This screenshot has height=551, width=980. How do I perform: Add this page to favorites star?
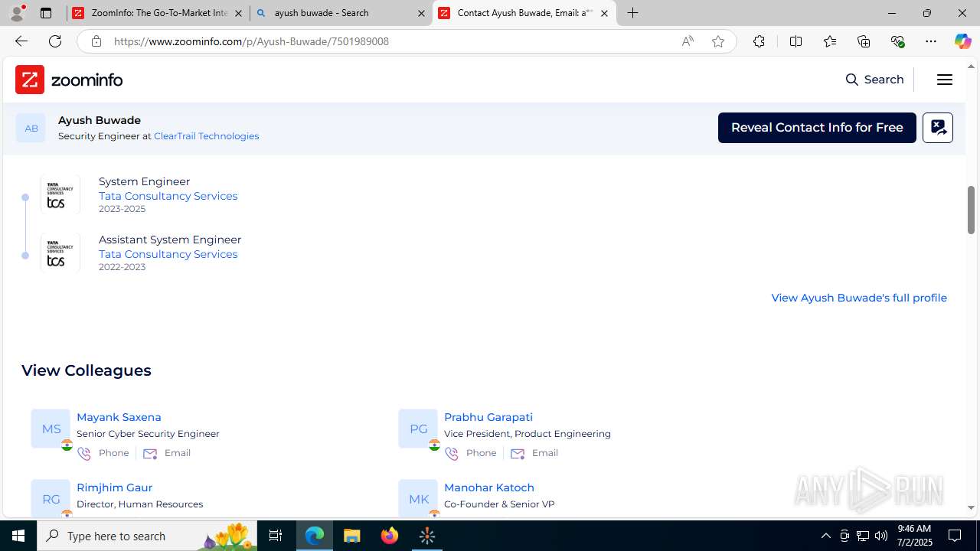(x=718, y=41)
